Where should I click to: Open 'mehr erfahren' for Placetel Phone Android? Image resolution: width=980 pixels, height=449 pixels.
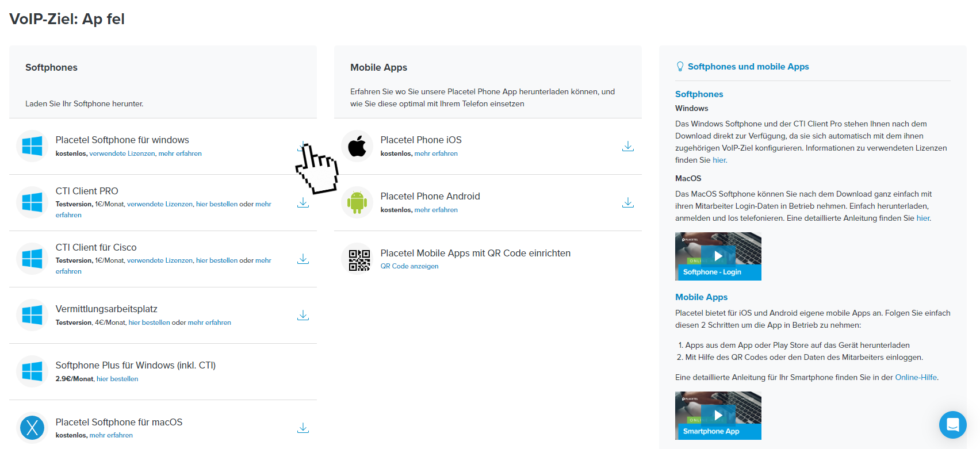click(436, 210)
